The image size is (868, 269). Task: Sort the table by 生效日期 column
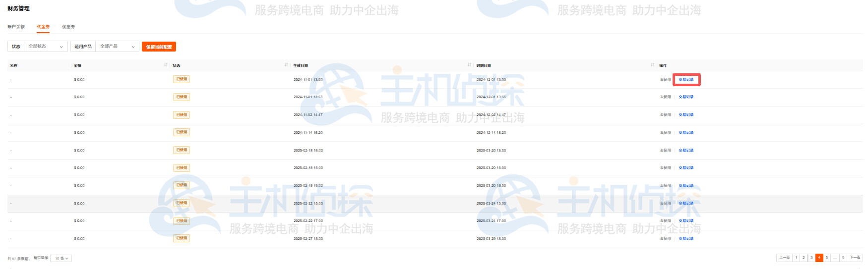click(x=469, y=65)
